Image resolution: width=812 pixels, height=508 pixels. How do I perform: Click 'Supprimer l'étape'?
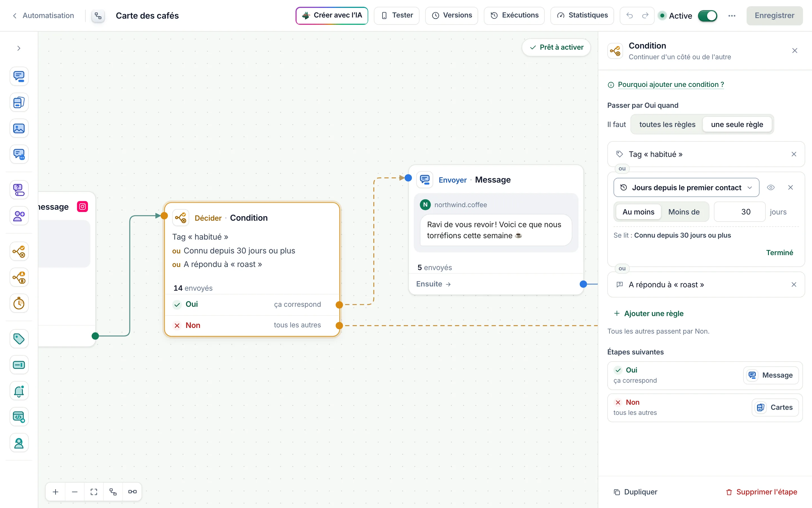coord(761,492)
